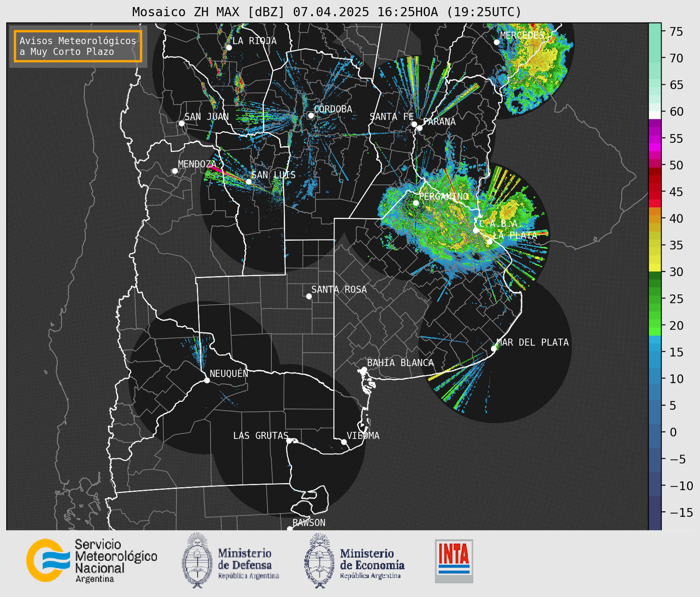
Task: Click the MENDOZA label text
Action: point(198,164)
